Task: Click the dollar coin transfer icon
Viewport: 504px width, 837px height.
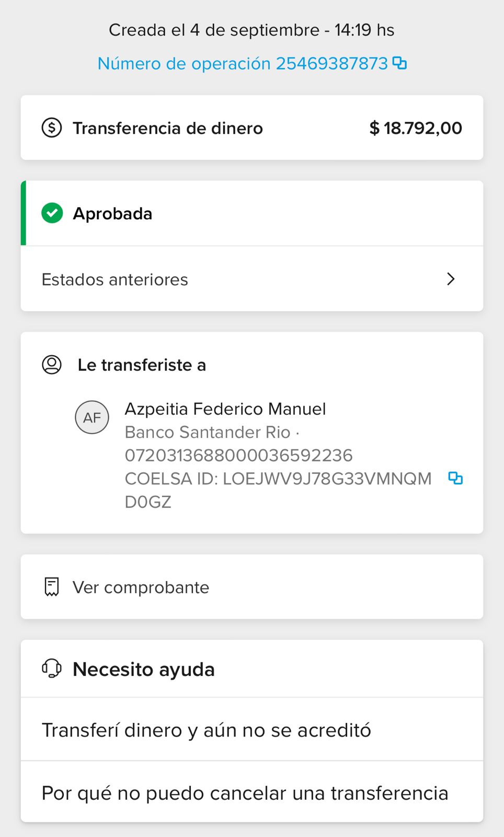Action: [52, 128]
